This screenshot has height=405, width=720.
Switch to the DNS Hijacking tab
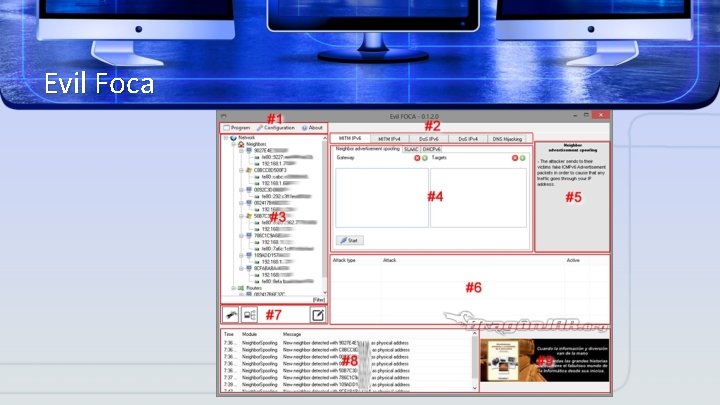click(507, 139)
